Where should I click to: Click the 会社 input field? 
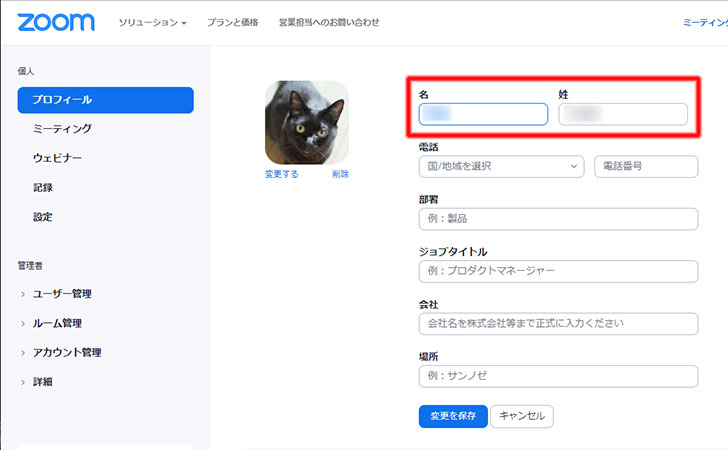pos(558,324)
